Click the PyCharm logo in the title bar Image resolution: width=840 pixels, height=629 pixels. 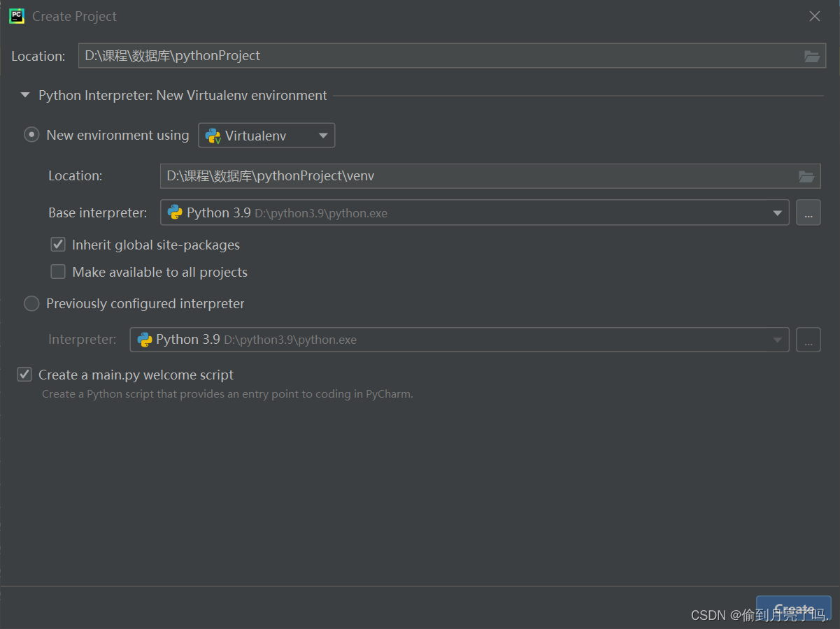point(17,16)
